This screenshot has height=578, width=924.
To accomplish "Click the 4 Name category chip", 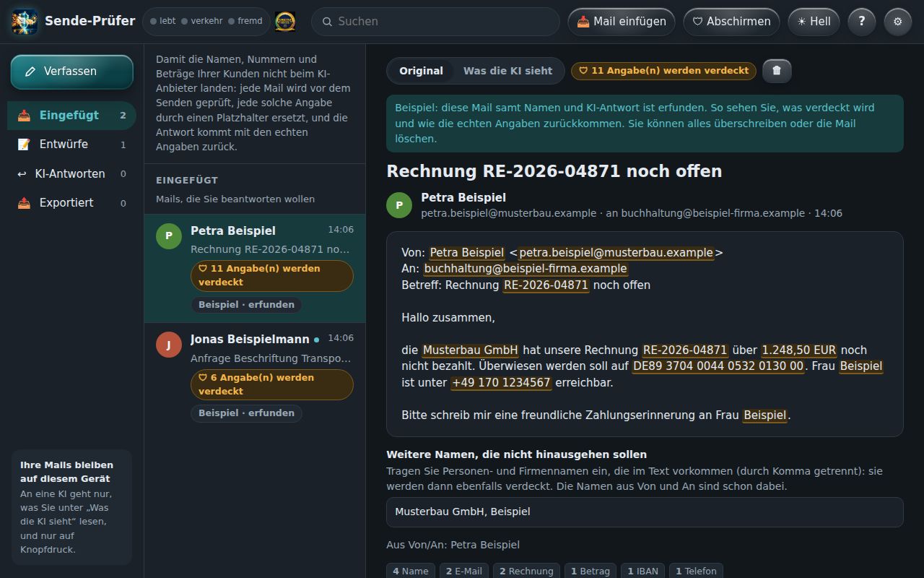I will 411,571.
